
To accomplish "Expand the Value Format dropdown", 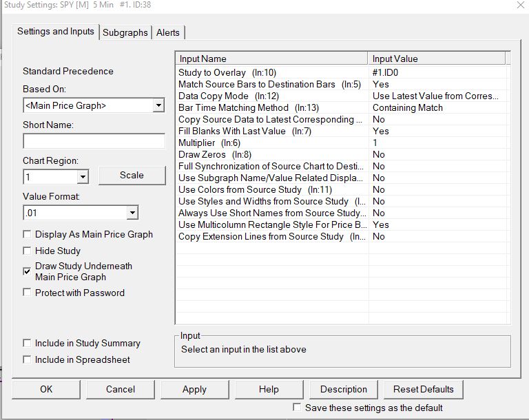I will click(x=132, y=213).
